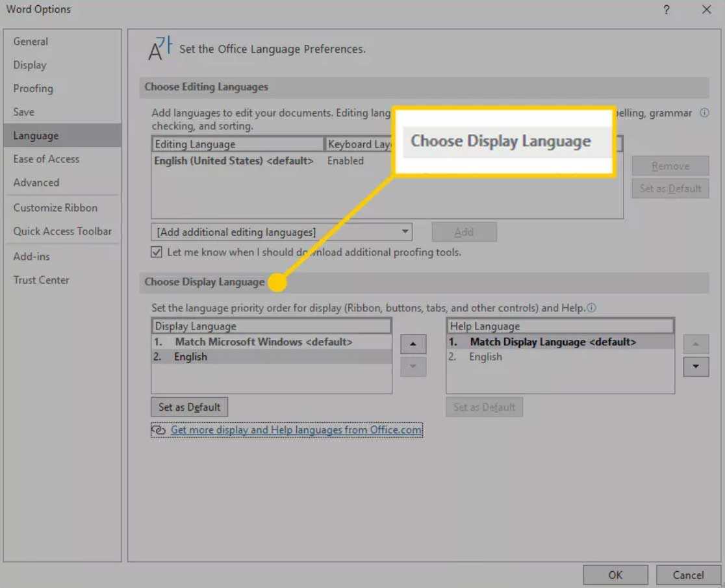Select English in Display Language list
The width and height of the screenshot is (725, 588).
(x=190, y=357)
